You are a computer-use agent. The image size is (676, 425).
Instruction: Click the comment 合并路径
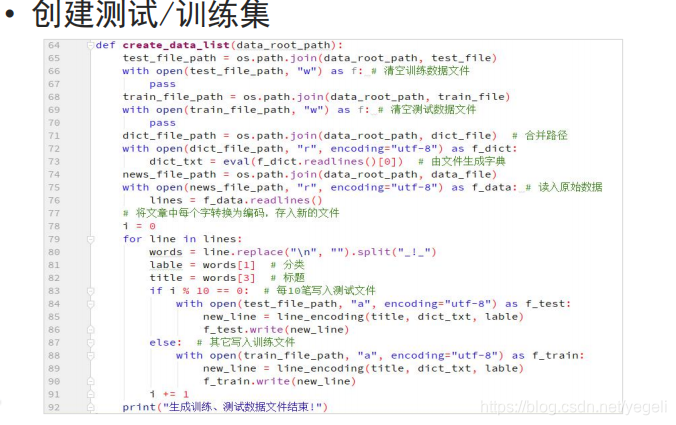(x=546, y=135)
